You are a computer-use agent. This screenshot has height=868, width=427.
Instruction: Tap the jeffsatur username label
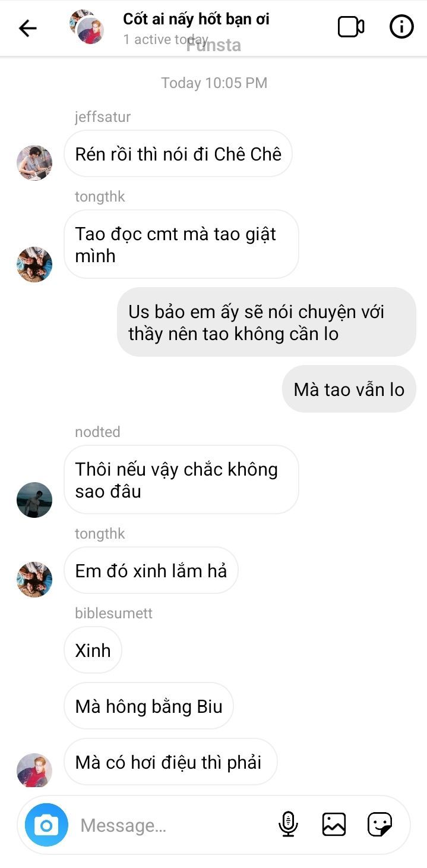[x=103, y=117]
